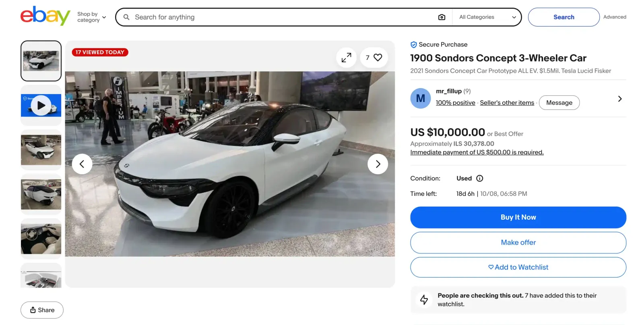The height and width of the screenshot is (325, 644).
Task: Show the next gallery image
Action: tap(378, 164)
